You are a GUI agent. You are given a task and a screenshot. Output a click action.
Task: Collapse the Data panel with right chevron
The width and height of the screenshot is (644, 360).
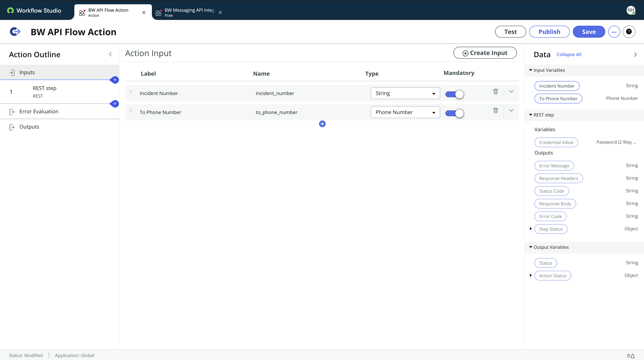635,54
